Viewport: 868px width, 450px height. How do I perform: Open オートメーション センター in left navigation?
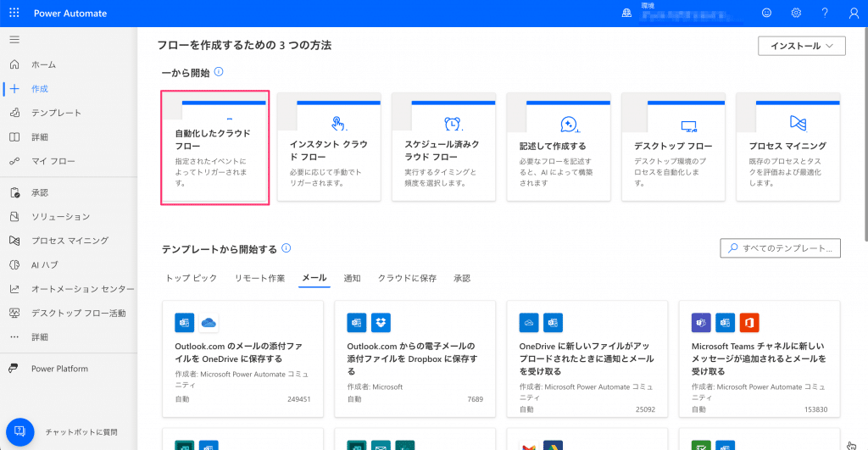pos(82,289)
